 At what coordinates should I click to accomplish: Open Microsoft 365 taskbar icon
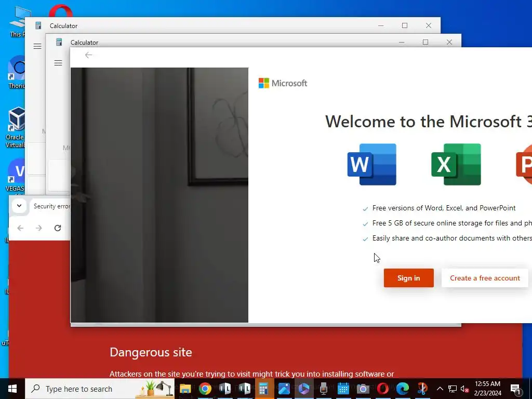pyautogui.click(x=303, y=389)
